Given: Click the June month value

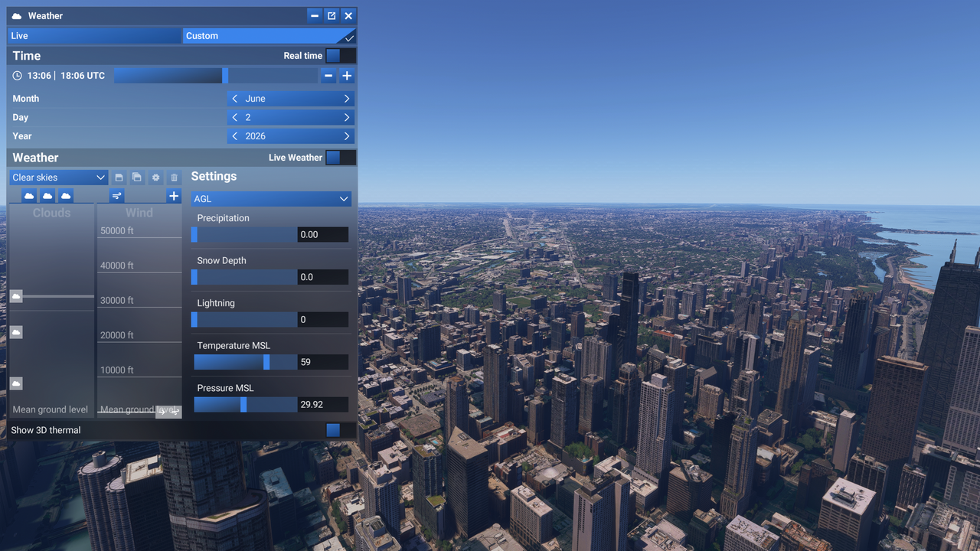Looking at the screenshot, I should [x=256, y=99].
